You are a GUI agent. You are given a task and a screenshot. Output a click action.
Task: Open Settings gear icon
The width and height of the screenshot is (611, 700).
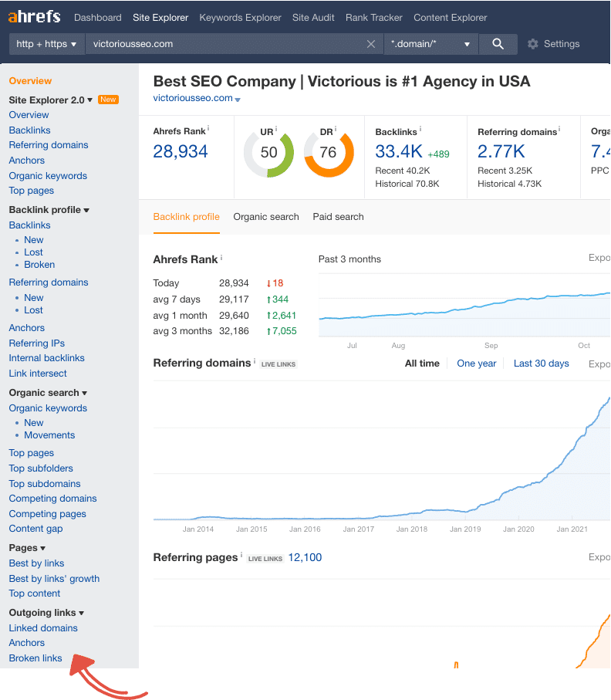532,44
